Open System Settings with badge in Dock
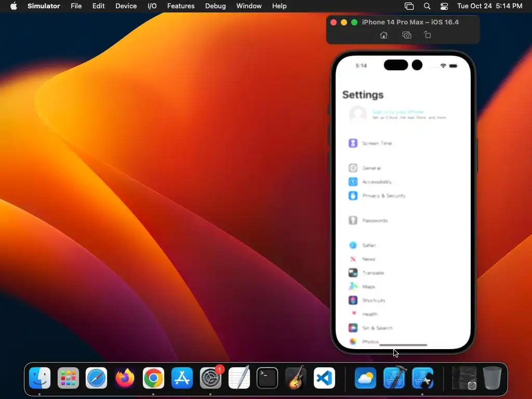 [211, 378]
